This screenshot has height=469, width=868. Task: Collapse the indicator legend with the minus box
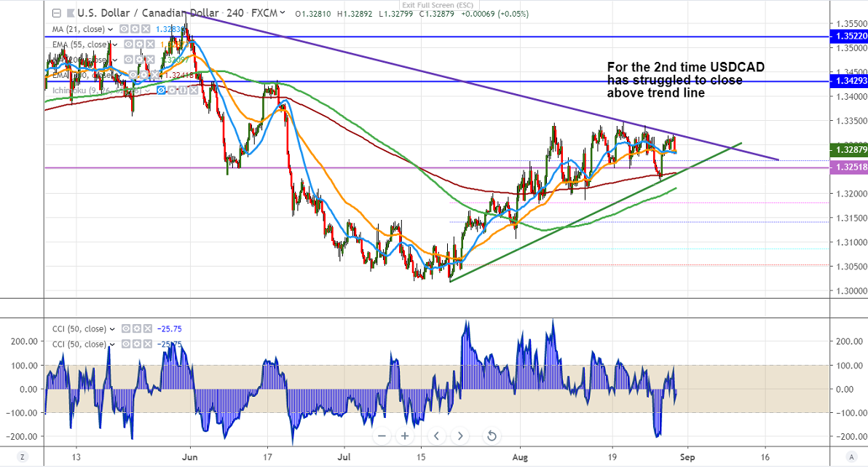pos(57,13)
